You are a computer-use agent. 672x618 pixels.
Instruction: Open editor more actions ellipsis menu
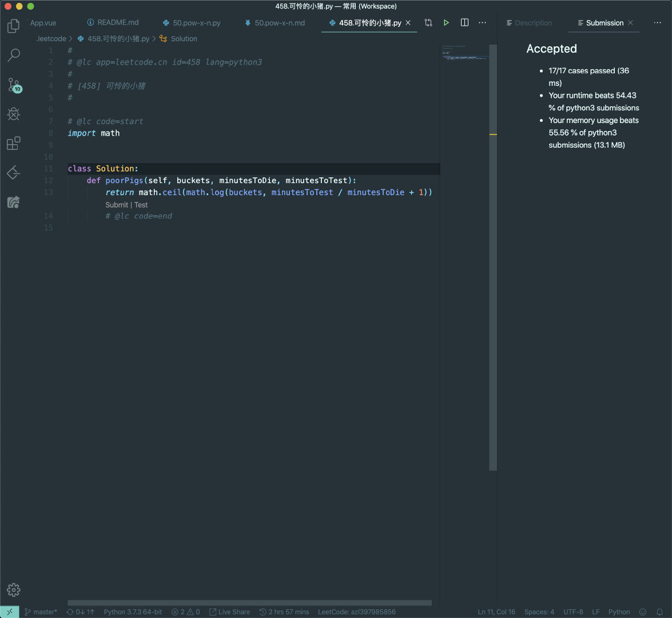click(x=482, y=23)
